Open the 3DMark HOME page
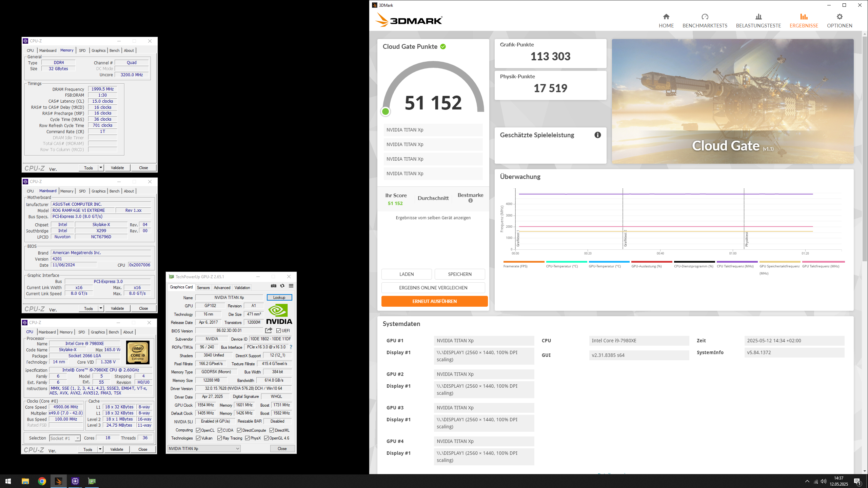 click(666, 21)
